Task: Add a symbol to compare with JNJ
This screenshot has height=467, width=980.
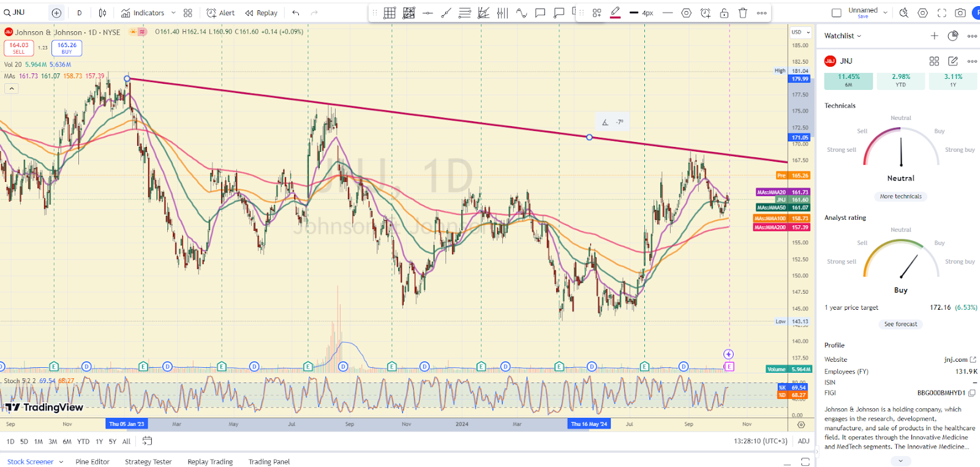Action: coord(56,13)
